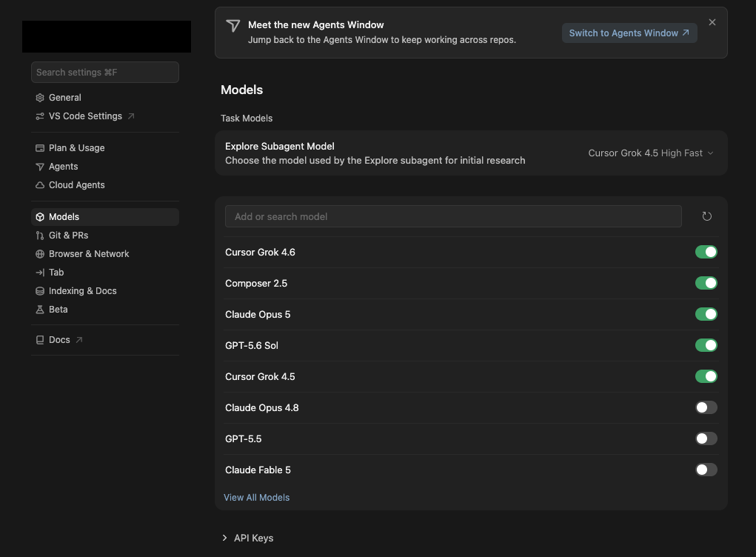The width and height of the screenshot is (756, 557).
Task: Click the Browser & Network globe icon
Action: [x=40, y=254]
